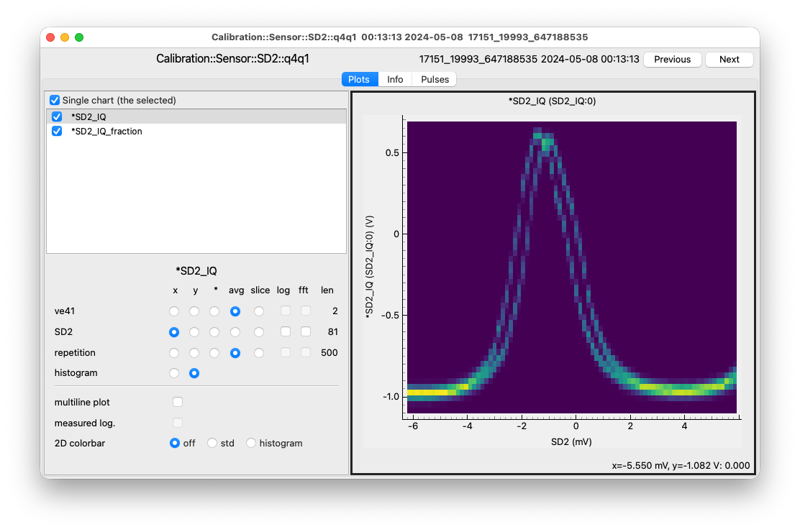
Task: Toggle the *SD2_IQ checkbox
Action: 57,116
